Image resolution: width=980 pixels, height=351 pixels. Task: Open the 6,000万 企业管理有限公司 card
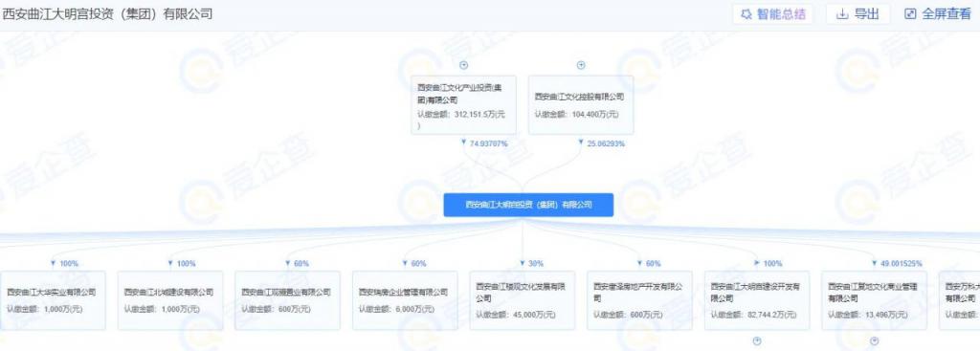pyautogui.click(x=405, y=300)
